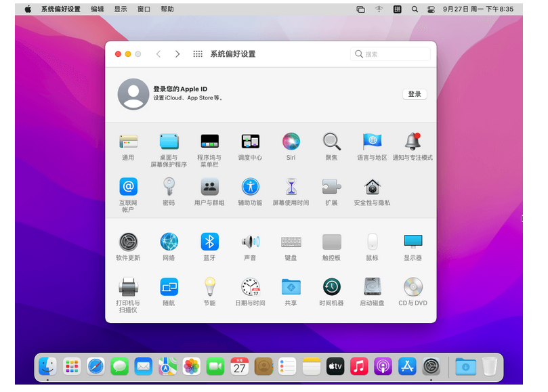
Task: Click the Apple ID avatar picture
Action: pyautogui.click(x=133, y=94)
